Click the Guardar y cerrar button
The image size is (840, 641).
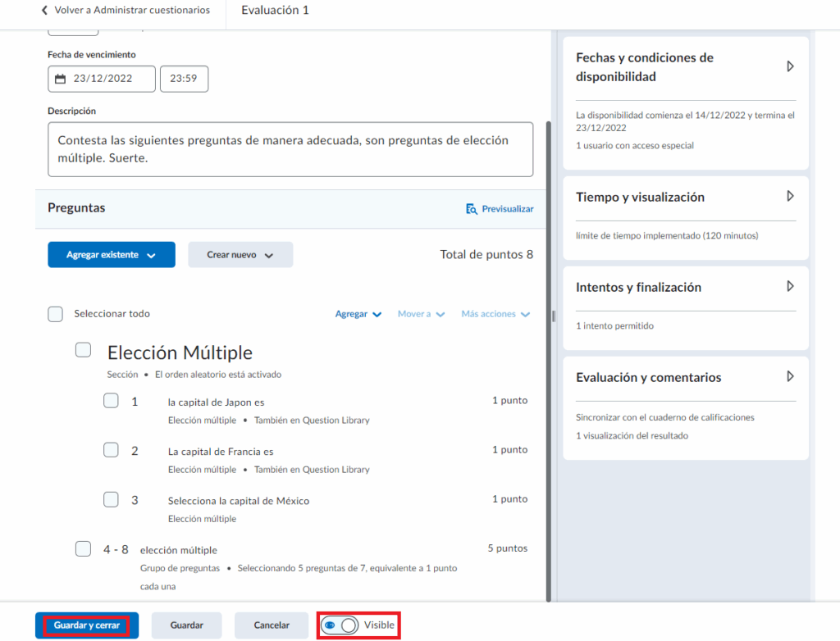click(x=87, y=625)
